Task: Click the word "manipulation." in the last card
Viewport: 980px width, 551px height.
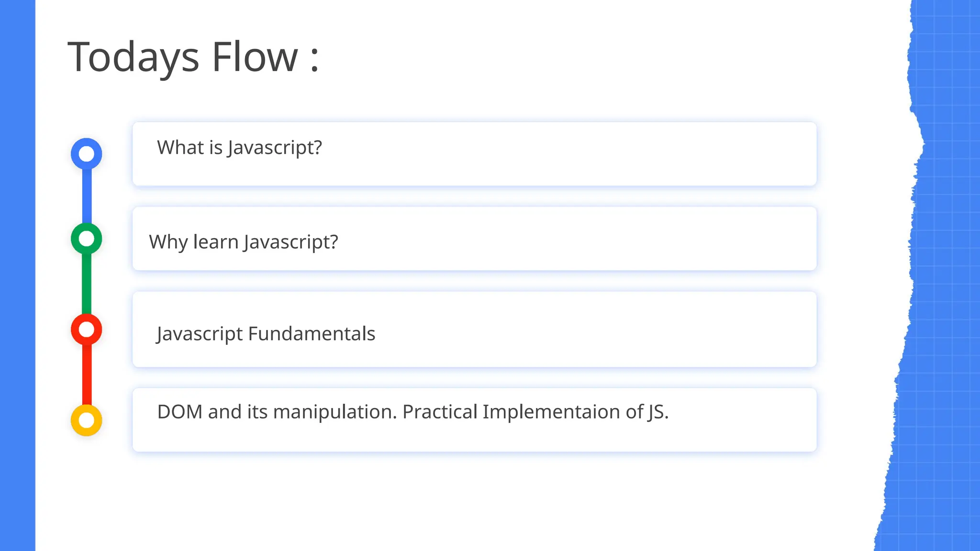Action: [x=335, y=412]
